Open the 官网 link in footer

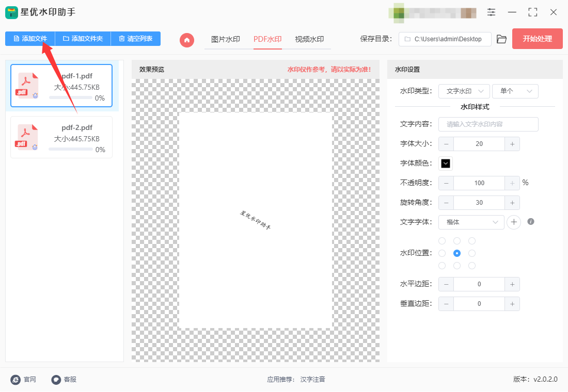pyautogui.click(x=30, y=379)
